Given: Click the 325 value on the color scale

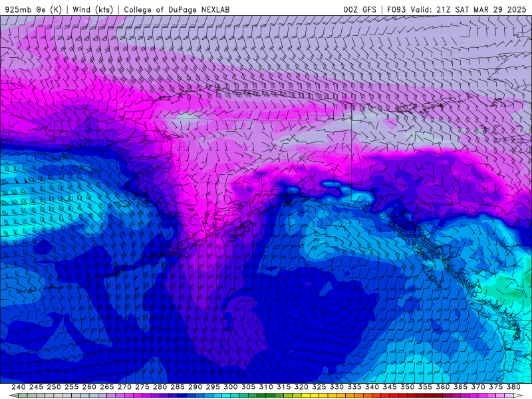Looking at the screenshot, I should pyautogui.click(x=319, y=387).
